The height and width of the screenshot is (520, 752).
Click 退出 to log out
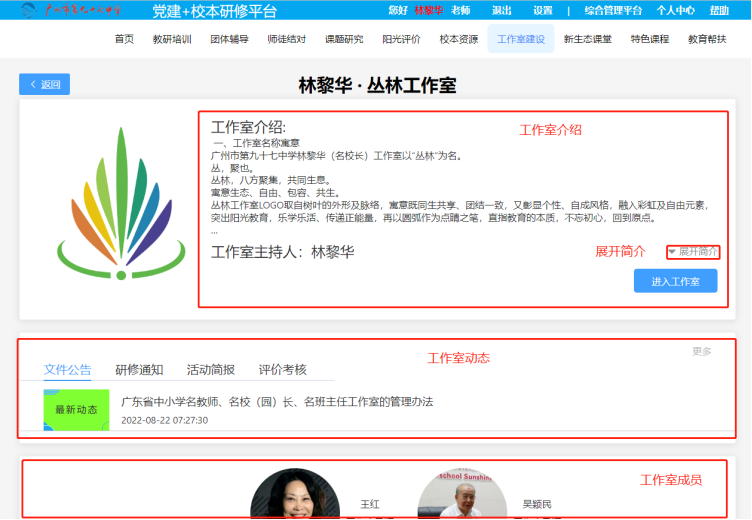pos(502,10)
